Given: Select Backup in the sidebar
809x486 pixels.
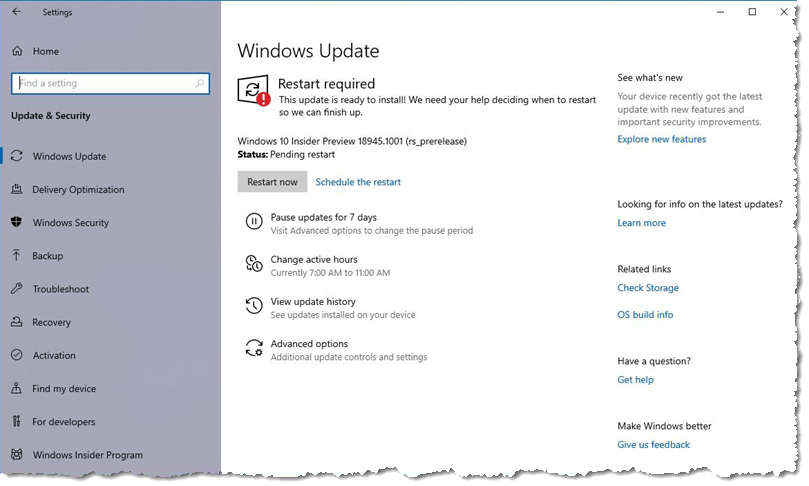Looking at the screenshot, I should 47,256.
